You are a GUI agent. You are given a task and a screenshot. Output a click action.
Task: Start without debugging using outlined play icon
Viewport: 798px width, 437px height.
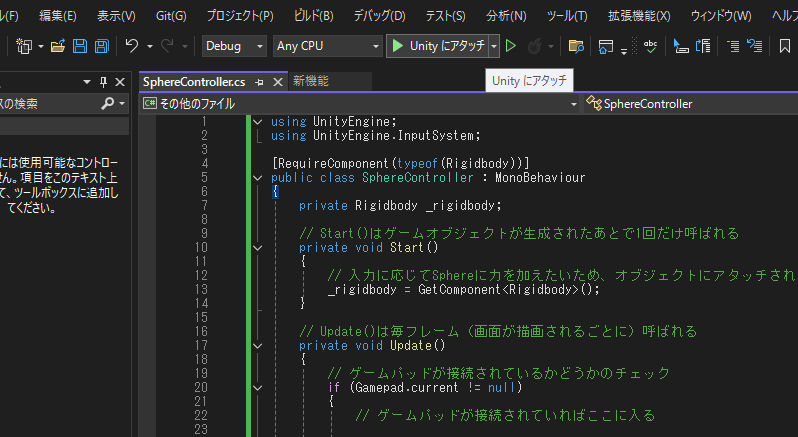pos(510,46)
